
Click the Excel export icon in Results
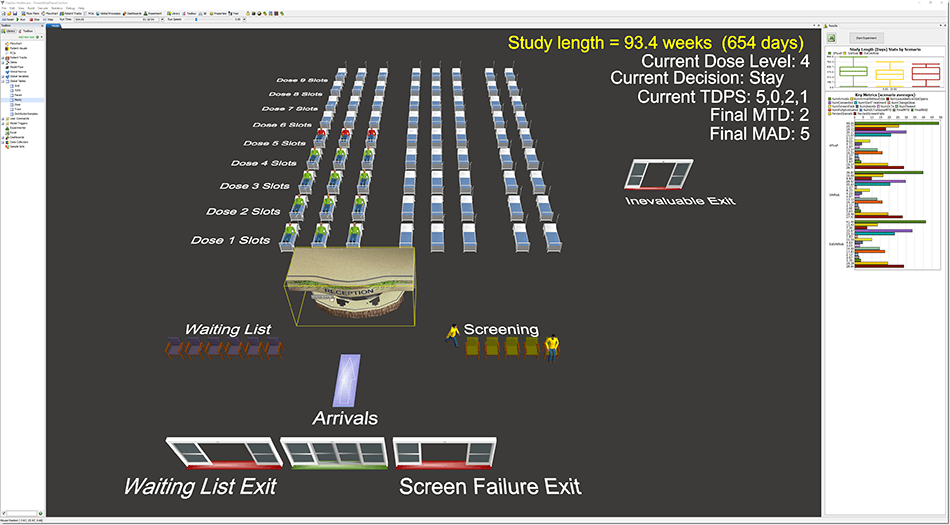[x=832, y=38]
